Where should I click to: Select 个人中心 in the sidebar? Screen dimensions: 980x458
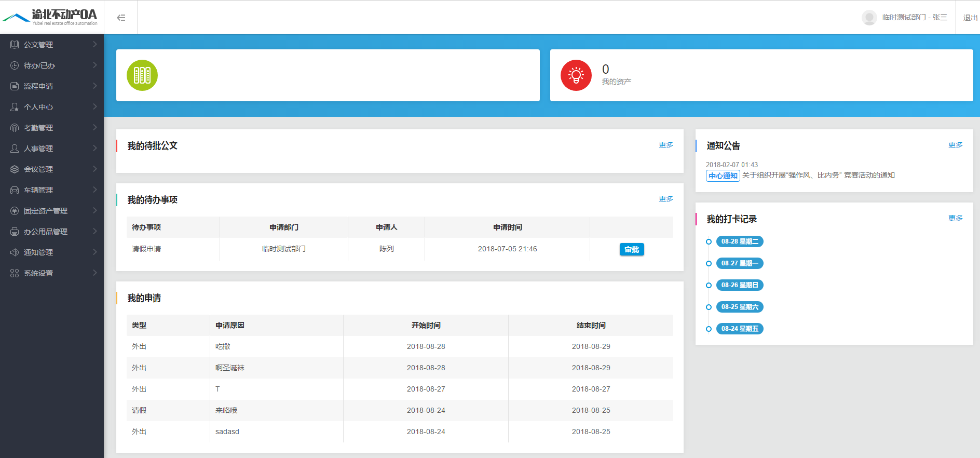38,107
